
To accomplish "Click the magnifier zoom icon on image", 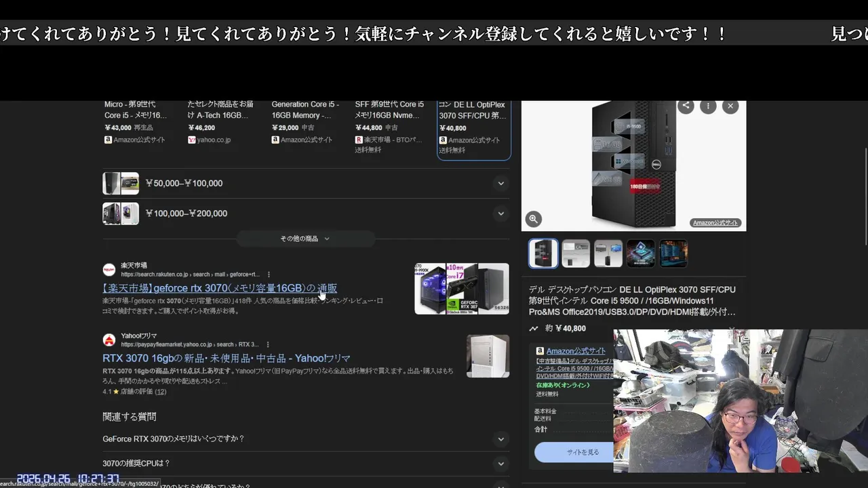I will click(x=533, y=219).
